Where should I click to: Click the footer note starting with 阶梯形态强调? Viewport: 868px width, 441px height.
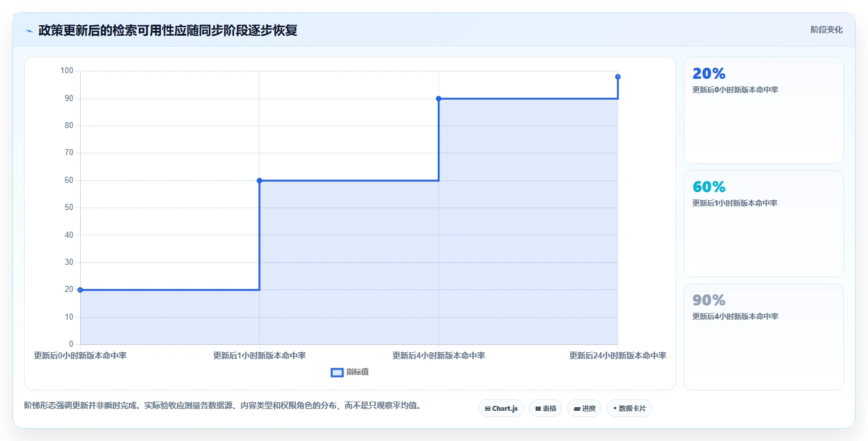point(223,406)
